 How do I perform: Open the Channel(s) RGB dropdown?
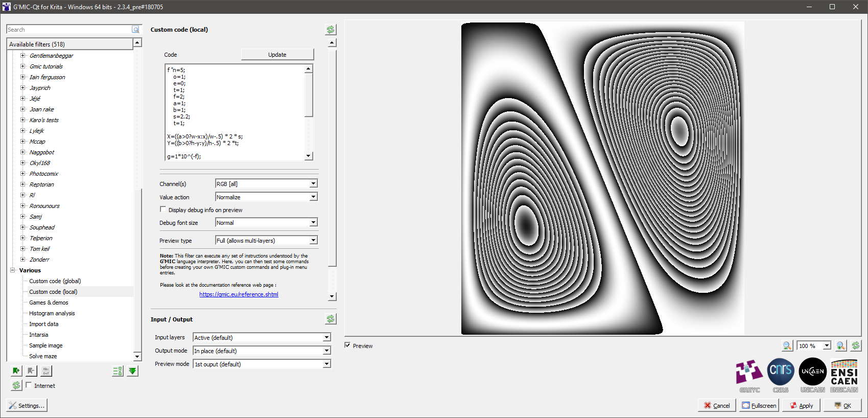266,184
